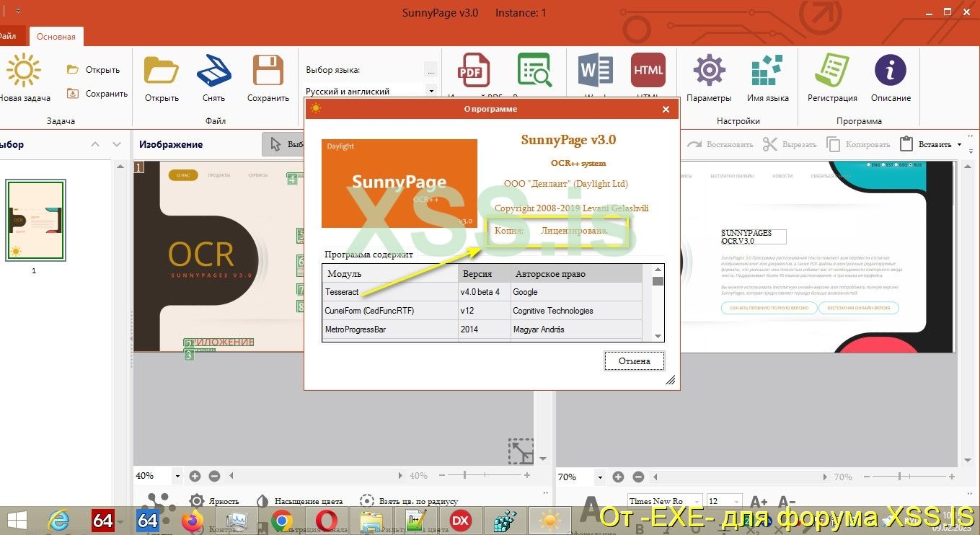This screenshot has height=535, width=980.
Task: Click the Имя языка icon
Action: 767,71
